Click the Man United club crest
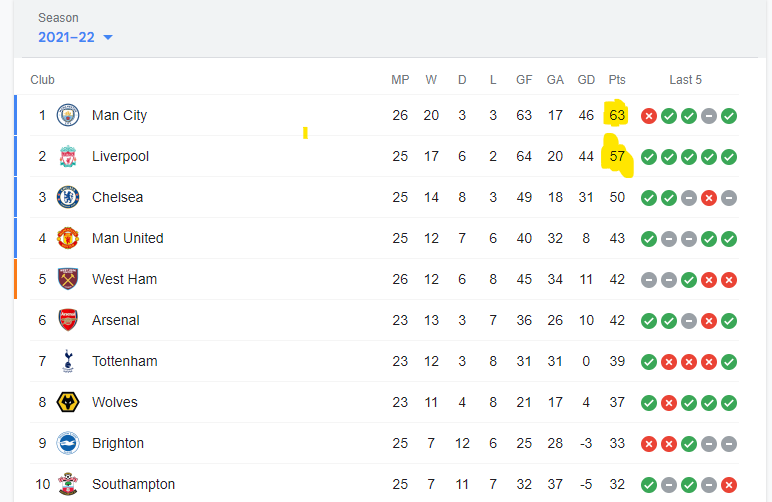Image resolution: width=772 pixels, height=502 pixels. pos(68,238)
